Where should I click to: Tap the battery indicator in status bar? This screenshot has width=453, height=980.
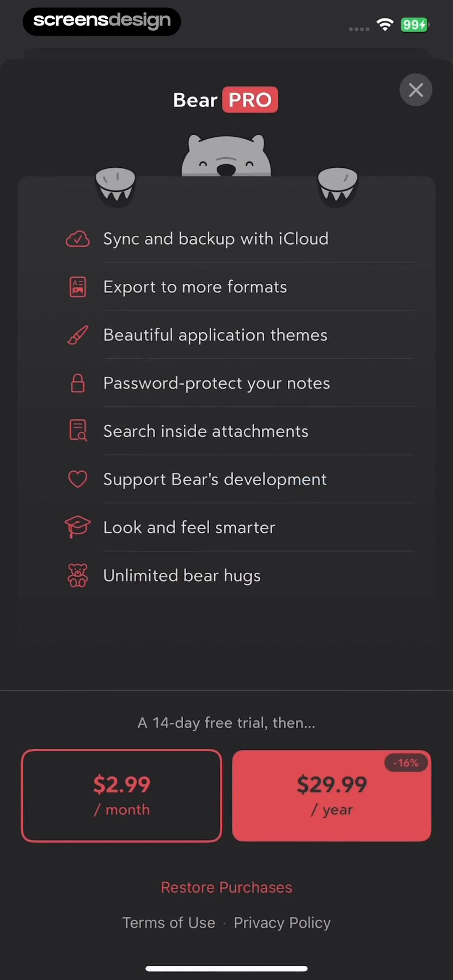click(414, 25)
